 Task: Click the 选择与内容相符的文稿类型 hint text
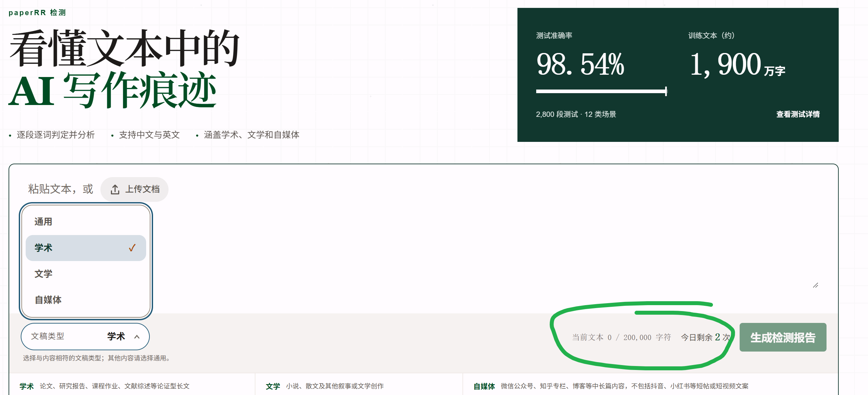[x=97, y=358]
